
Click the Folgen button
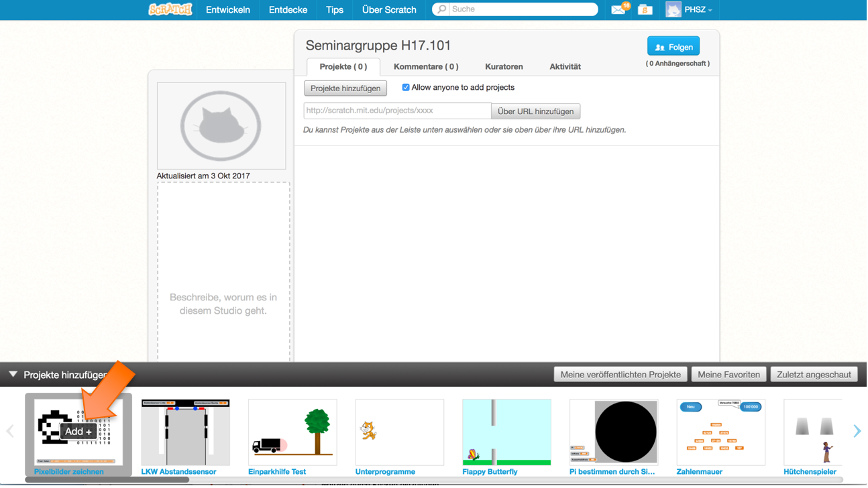click(x=673, y=47)
